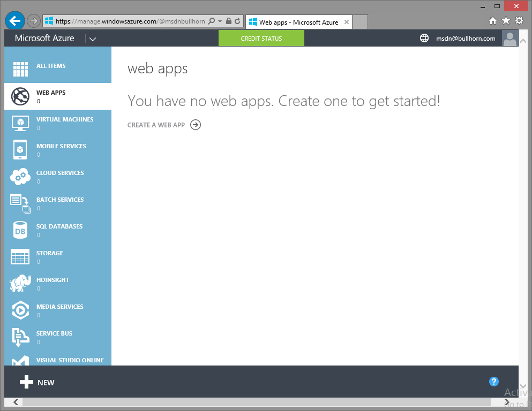Screen dimensions: 532x411
Task: Click the CREDIT STATUS button
Action: [x=261, y=39]
